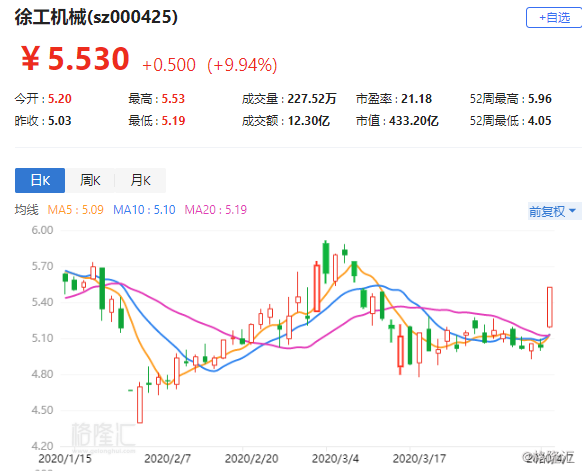Switch to the 日K daily chart tab

tap(40, 180)
